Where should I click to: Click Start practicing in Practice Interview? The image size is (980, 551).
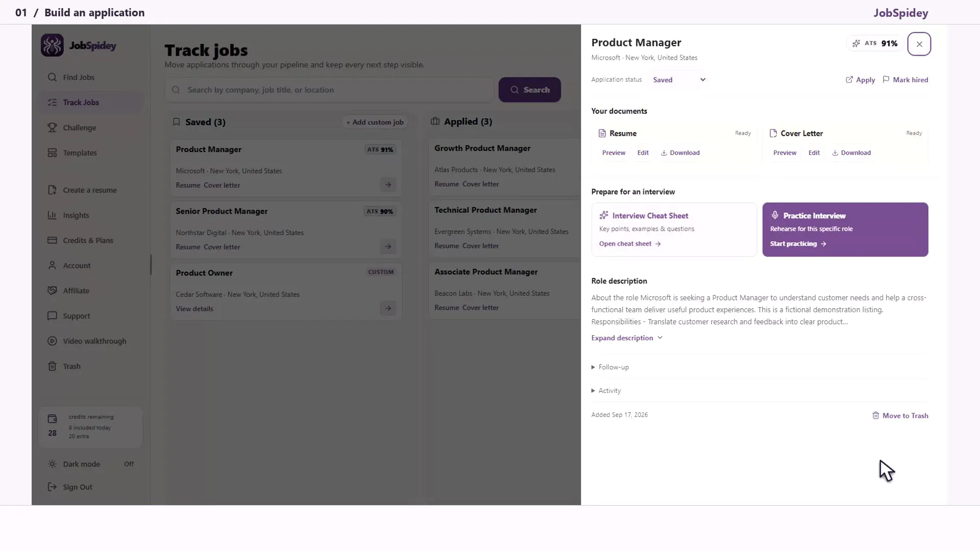[798, 244]
